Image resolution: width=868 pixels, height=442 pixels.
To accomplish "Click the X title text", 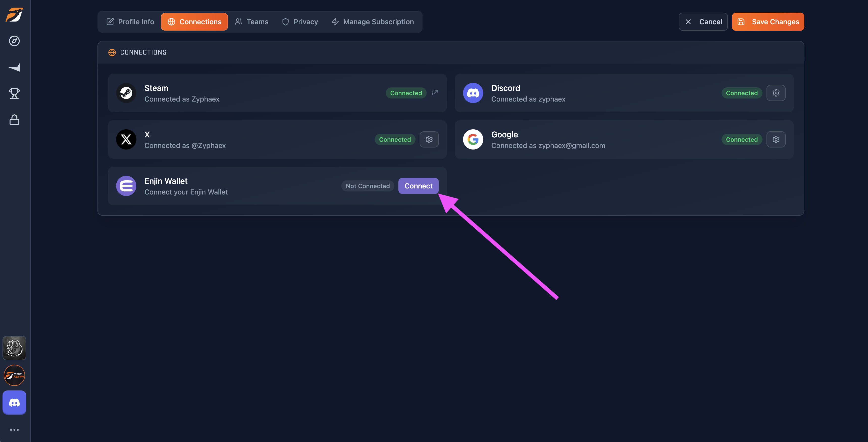I will 147,135.
